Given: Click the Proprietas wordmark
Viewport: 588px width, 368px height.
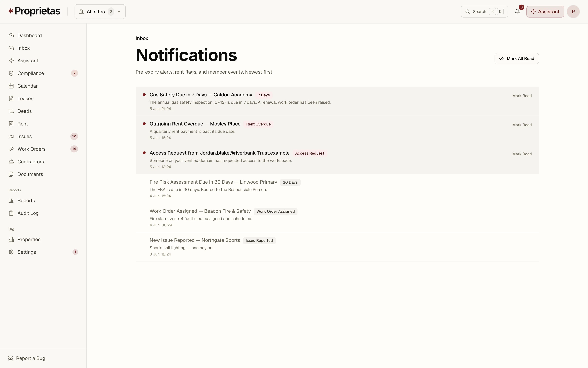Looking at the screenshot, I should (37, 11).
